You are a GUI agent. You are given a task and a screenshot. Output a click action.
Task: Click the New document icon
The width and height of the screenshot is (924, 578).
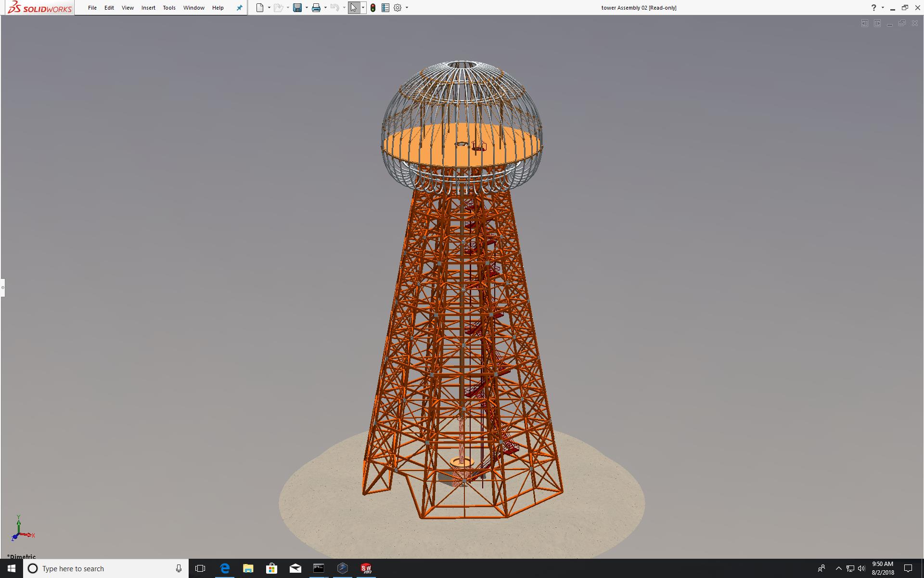click(x=260, y=8)
